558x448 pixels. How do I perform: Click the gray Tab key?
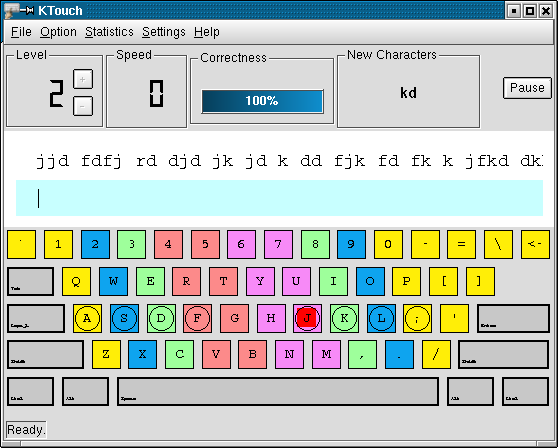point(31,281)
